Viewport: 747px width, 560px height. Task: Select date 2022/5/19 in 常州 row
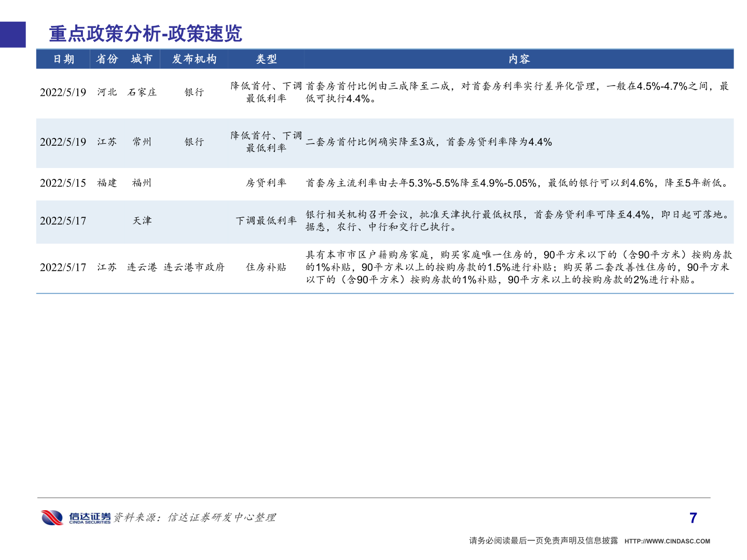click(63, 142)
